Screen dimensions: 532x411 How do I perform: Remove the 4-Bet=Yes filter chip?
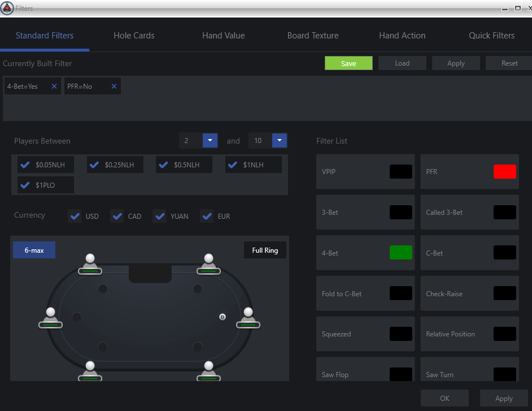pos(54,86)
